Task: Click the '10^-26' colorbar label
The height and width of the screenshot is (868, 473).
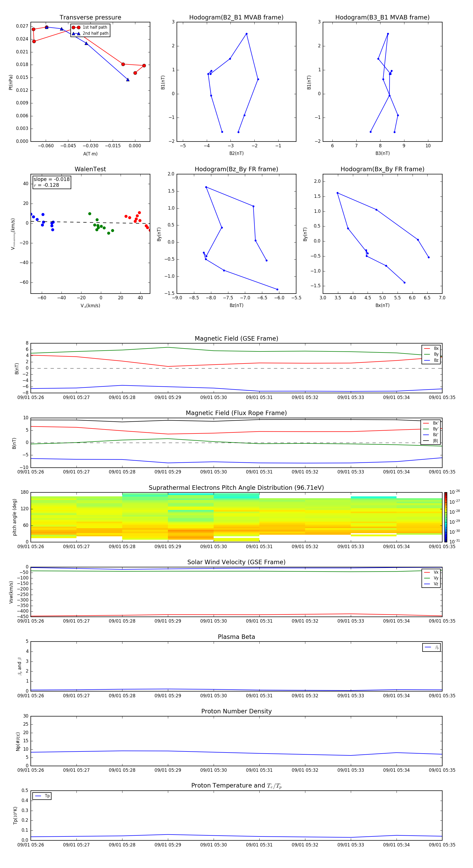Action: tap(455, 492)
